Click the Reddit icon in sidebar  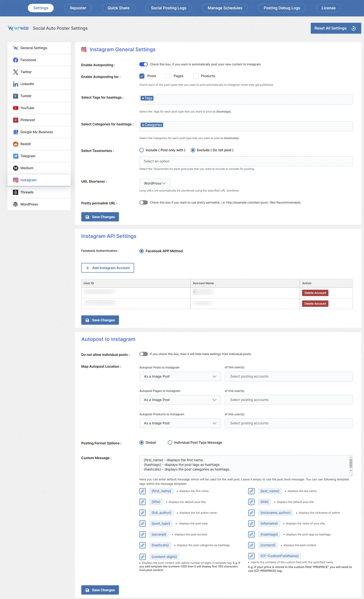pos(15,144)
